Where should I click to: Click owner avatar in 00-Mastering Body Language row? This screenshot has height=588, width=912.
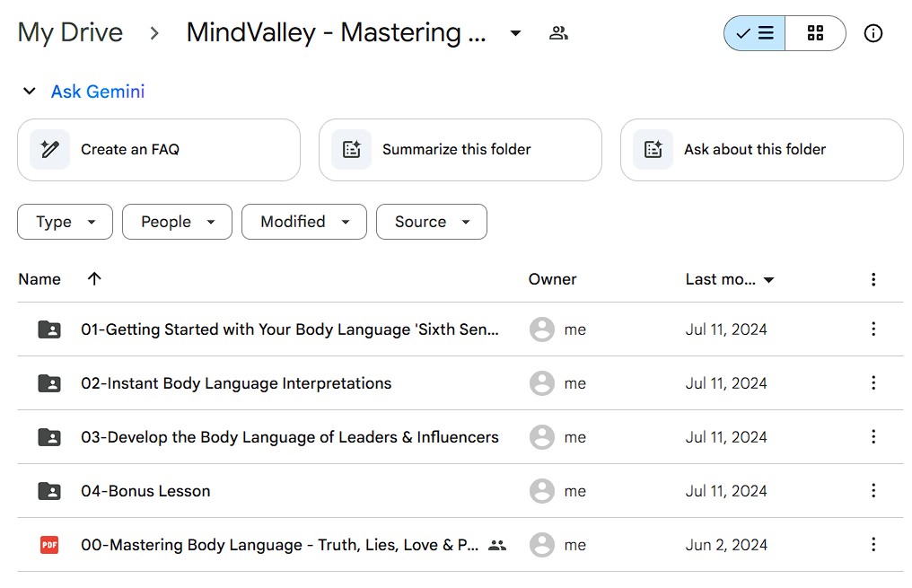pos(541,545)
